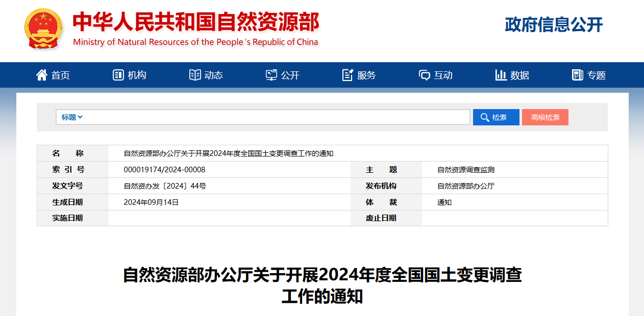Open the 政府信息公开 link
The height and width of the screenshot is (316, 644).
point(552,24)
